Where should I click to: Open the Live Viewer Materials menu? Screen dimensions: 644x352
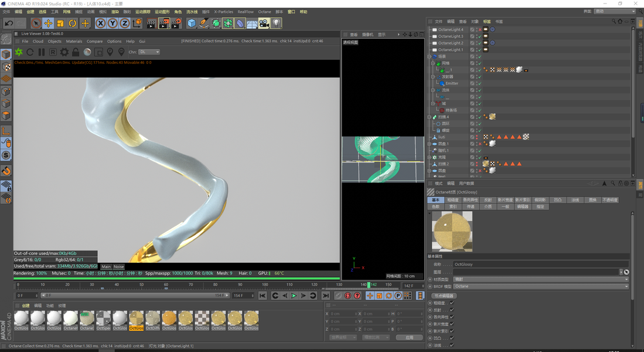74,41
